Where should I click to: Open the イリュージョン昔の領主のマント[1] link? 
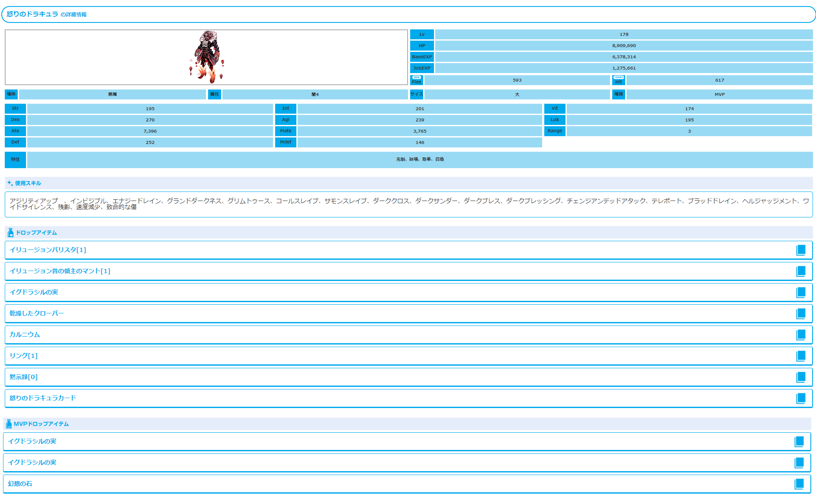pyautogui.click(x=60, y=271)
